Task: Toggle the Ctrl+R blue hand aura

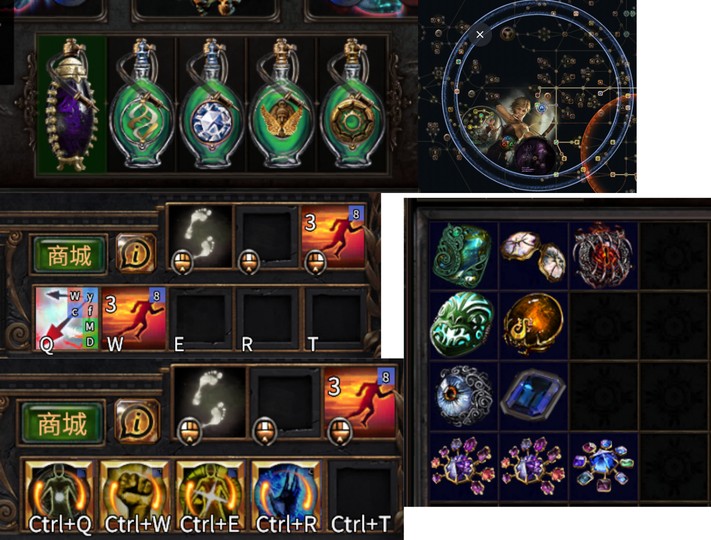Action: (286, 496)
